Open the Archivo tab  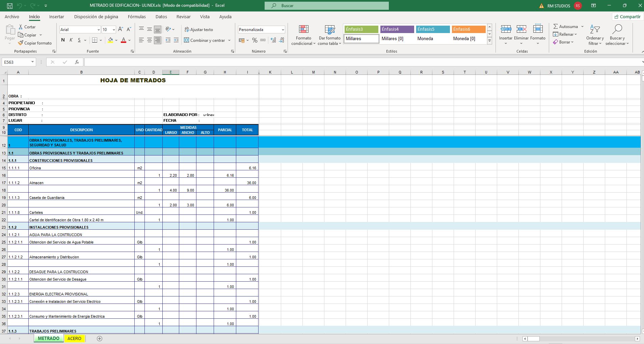[x=12, y=17]
